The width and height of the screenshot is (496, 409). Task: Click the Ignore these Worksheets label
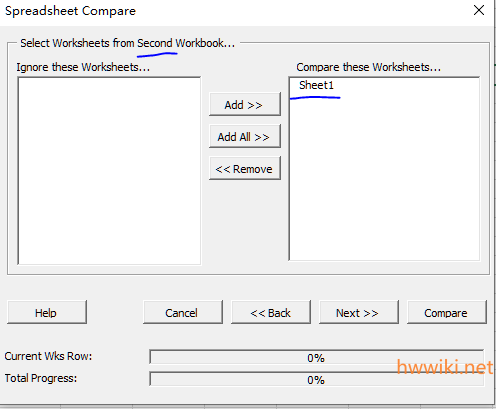[83, 67]
